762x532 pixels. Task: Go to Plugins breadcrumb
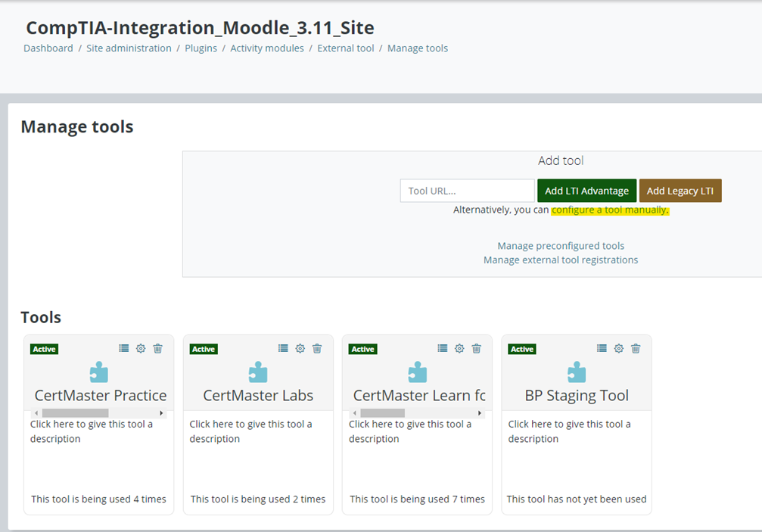tap(201, 48)
